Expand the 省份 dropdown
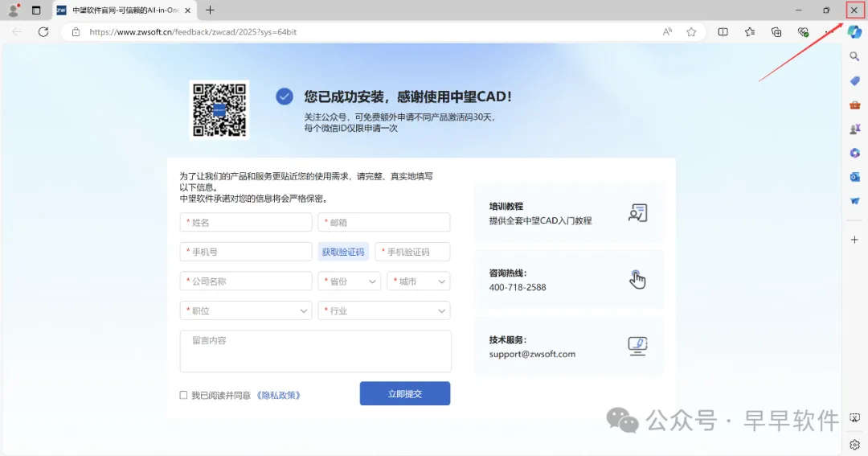This screenshot has height=456, width=868. pyautogui.click(x=350, y=281)
